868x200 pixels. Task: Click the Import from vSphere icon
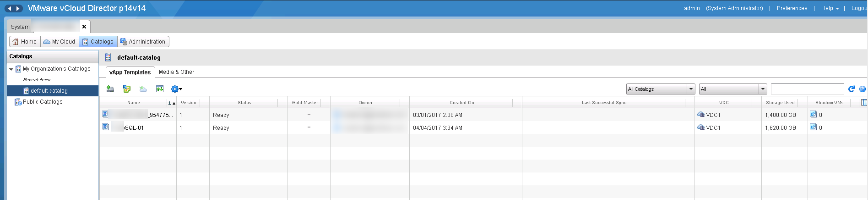127,89
